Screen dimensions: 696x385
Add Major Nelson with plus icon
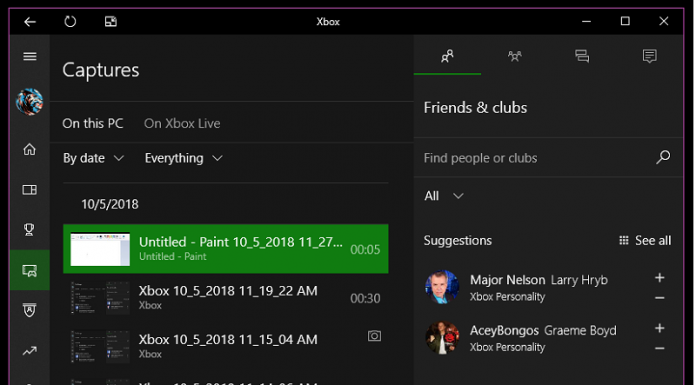click(x=660, y=278)
